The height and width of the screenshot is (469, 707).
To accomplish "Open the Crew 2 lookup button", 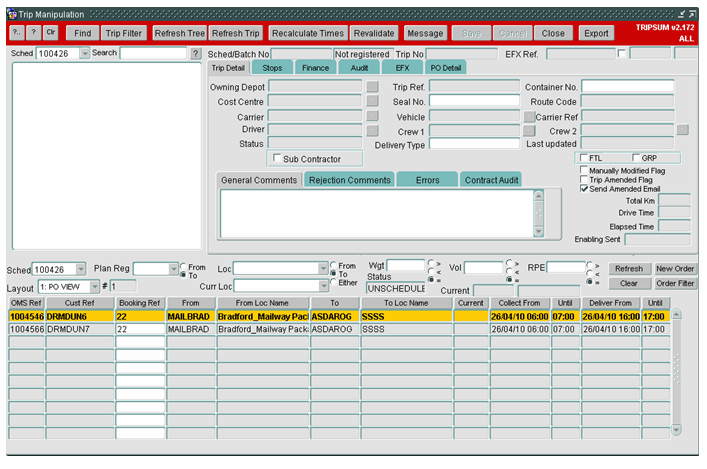I will coord(683,130).
